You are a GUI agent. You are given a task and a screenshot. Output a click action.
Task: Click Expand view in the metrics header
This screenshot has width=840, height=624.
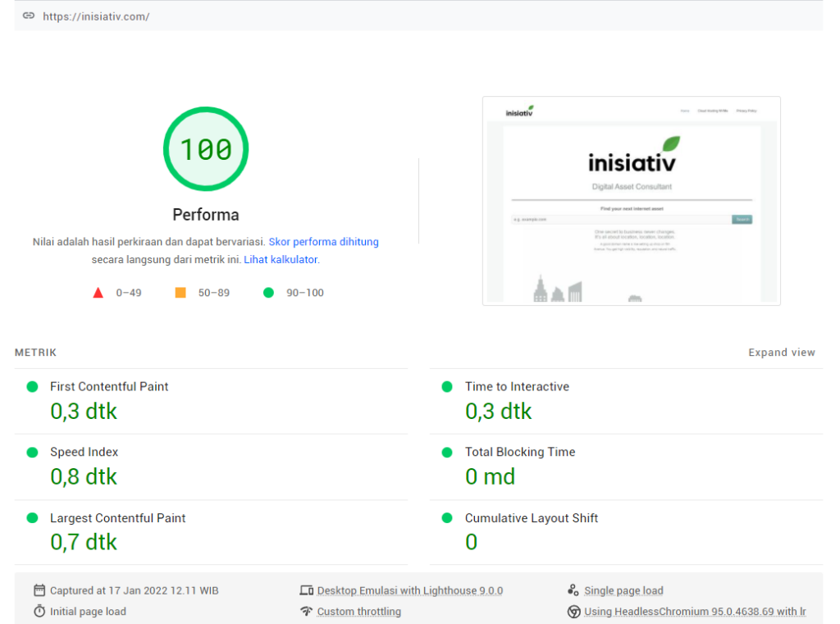click(782, 353)
